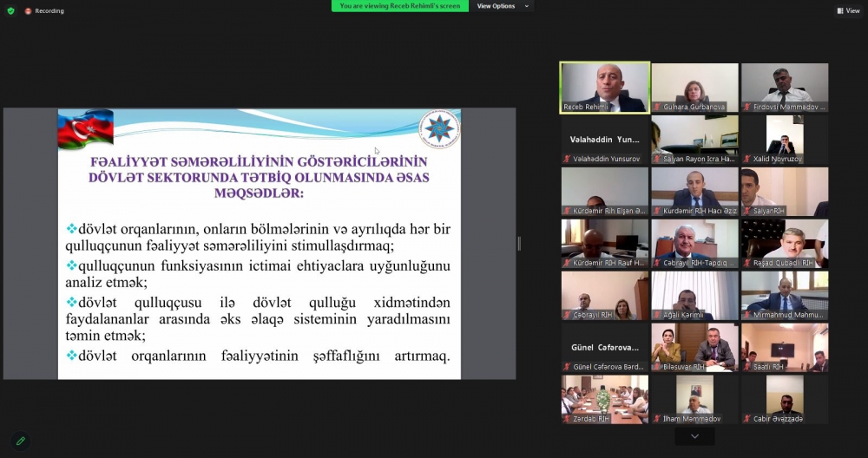The width and height of the screenshot is (868, 458).
Task: Select the Saatlı RİH video thumbnail
Action: (785, 347)
